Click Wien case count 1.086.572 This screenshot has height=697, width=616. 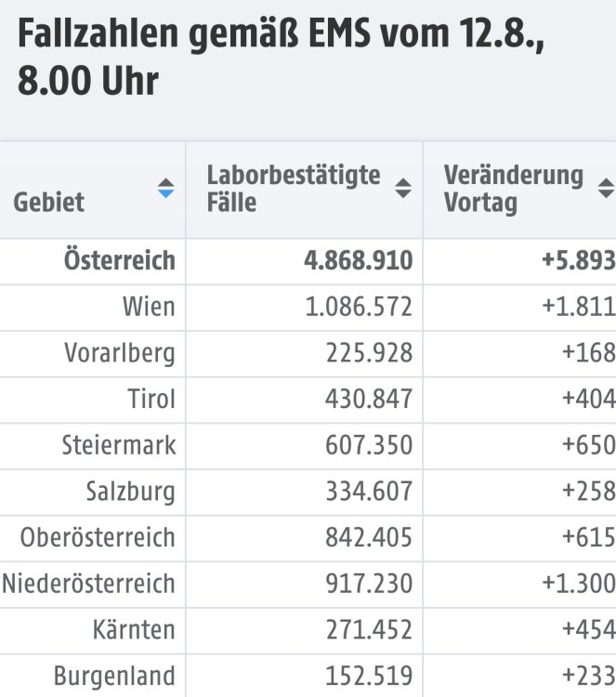point(359,308)
